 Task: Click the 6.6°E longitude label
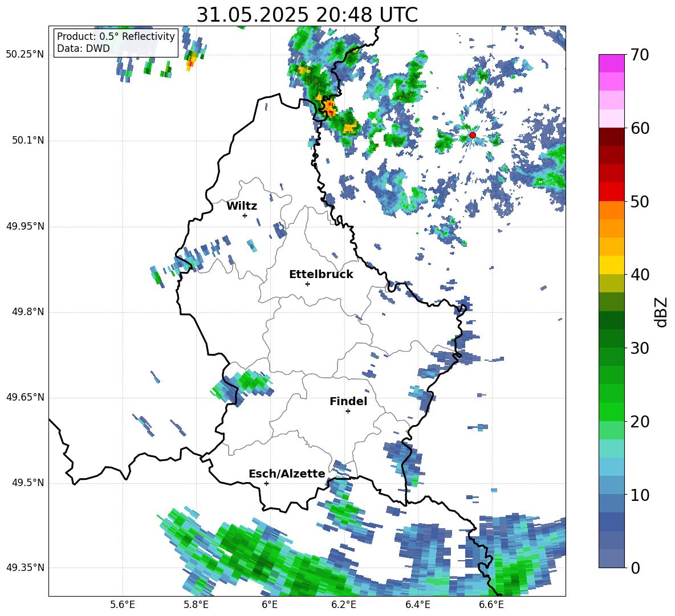coord(491,605)
